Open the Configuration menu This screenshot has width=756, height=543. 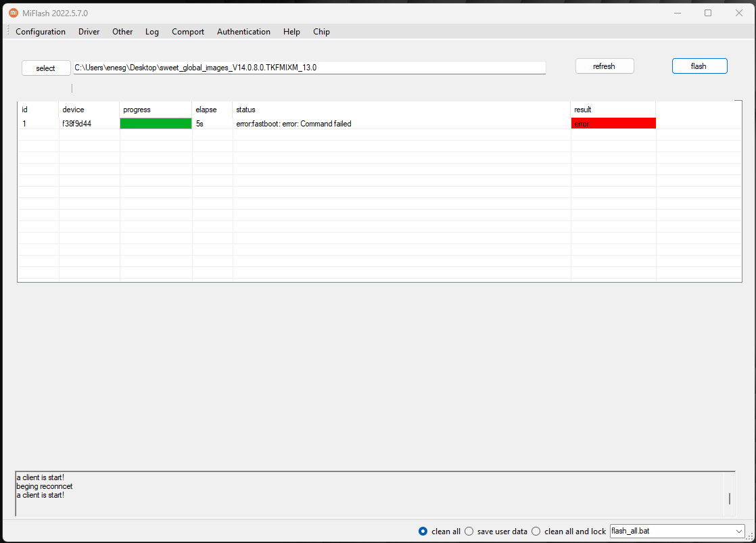tap(41, 32)
